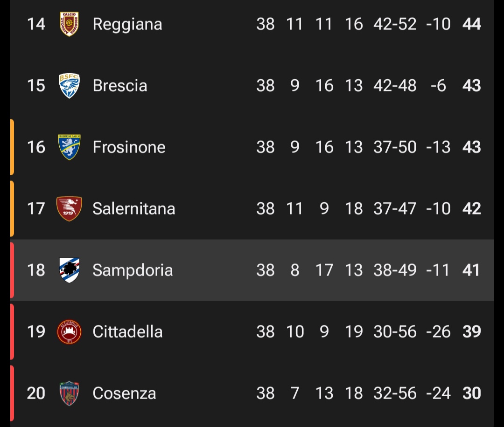This screenshot has height=427, width=504.
Task: Click the orange playoff marker beside Frosinone
Action: pos(12,147)
